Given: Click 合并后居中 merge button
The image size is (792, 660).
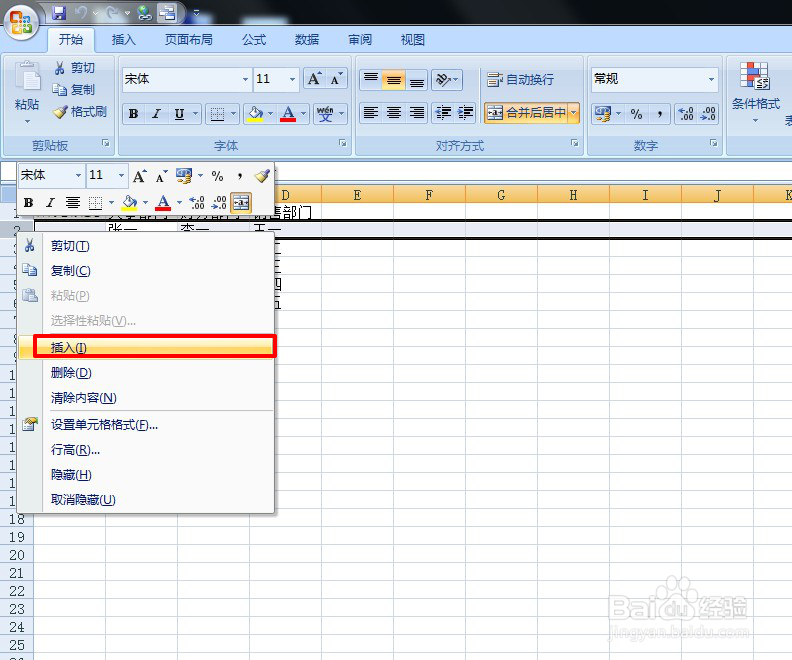Looking at the screenshot, I should click(526, 113).
